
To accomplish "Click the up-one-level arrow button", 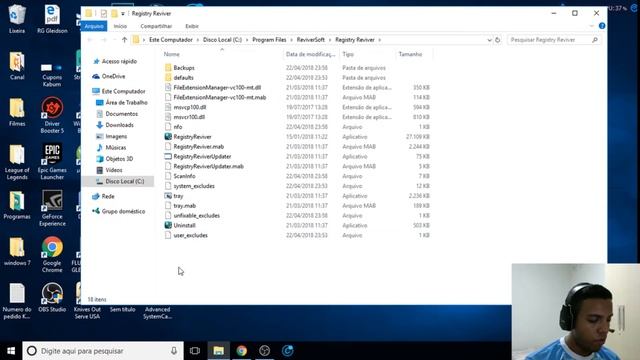I will [x=124, y=40].
